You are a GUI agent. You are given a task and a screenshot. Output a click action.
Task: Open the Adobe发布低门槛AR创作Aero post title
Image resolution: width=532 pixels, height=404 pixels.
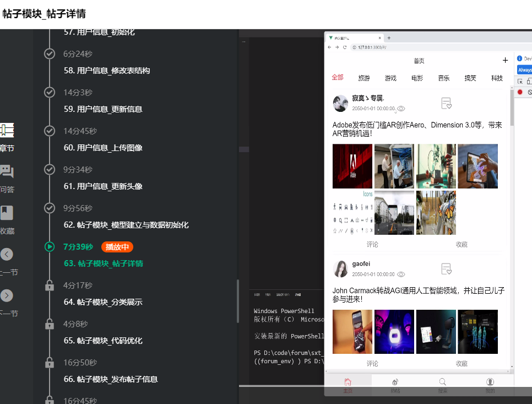click(x=417, y=129)
